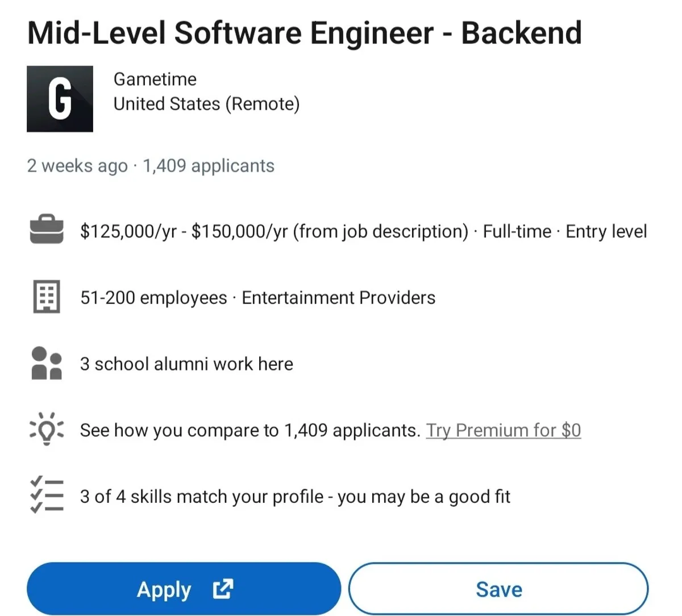
Task: Click the Entertainment Providers industry text
Action: coord(338,298)
